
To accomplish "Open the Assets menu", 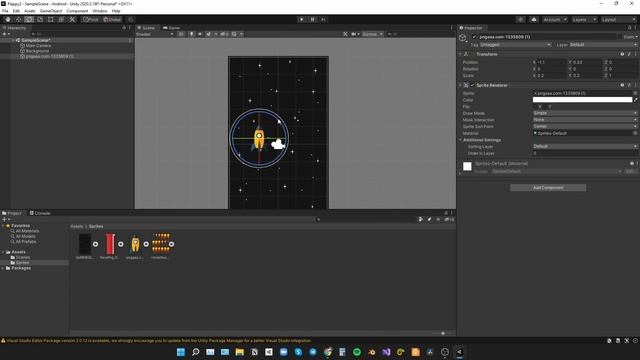I will tap(30, 11).
